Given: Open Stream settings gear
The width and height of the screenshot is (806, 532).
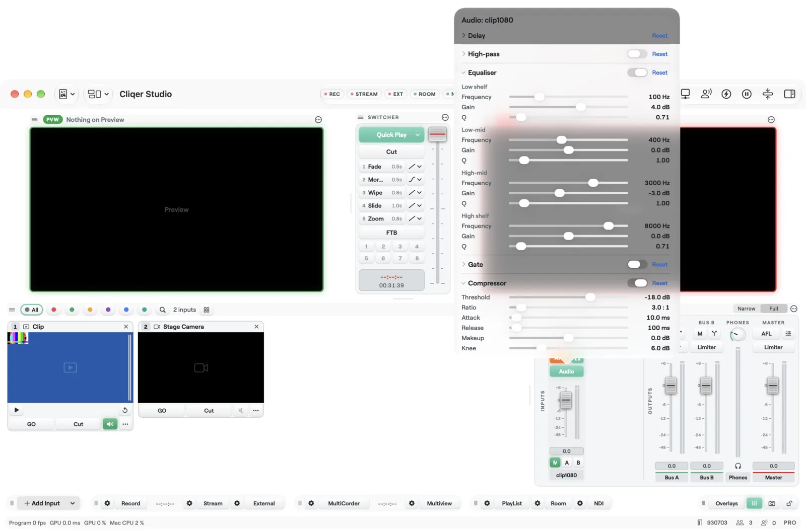Looking at the screenshot, I should (189, 503).
